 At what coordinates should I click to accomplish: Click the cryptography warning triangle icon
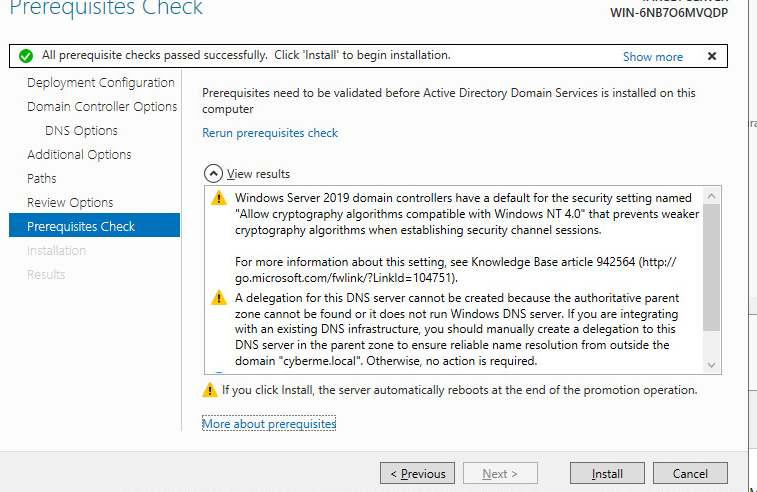pos(219,198)
